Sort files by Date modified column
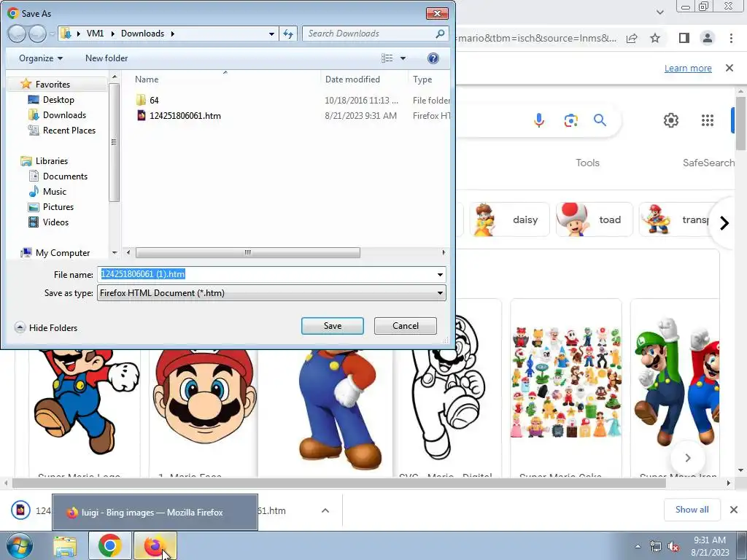Screen dimensions: 747x560 point(352,79)
